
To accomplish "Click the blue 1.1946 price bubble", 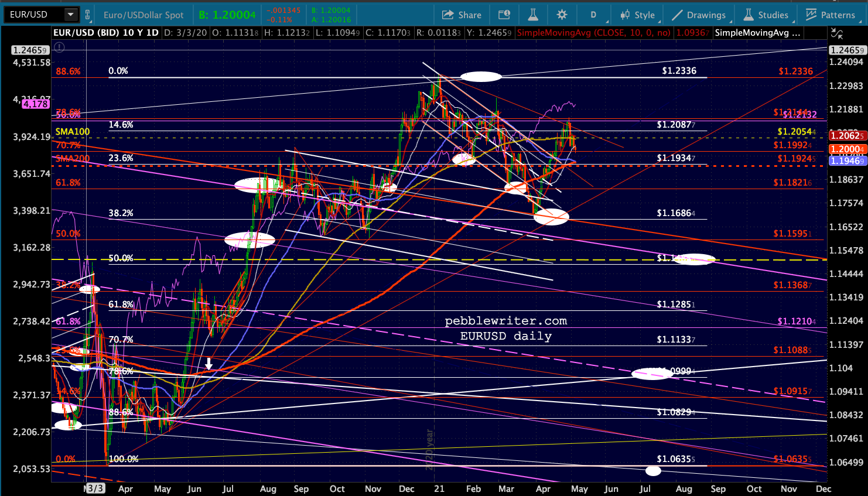I will pos(848,161).
